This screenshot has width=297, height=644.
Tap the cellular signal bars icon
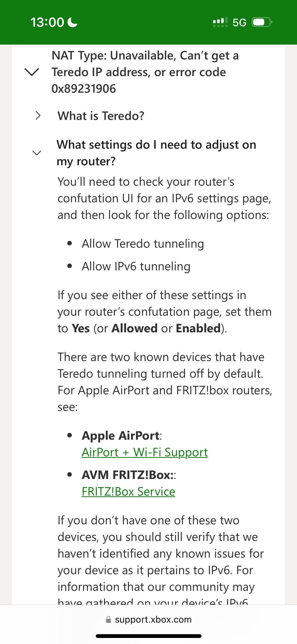point(220,22)
